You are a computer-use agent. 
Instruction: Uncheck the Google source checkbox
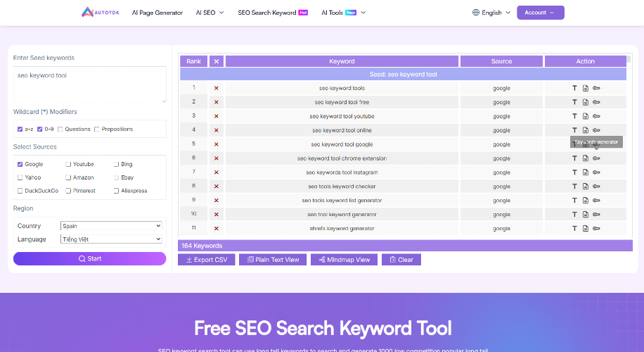[x=20, y=164]
